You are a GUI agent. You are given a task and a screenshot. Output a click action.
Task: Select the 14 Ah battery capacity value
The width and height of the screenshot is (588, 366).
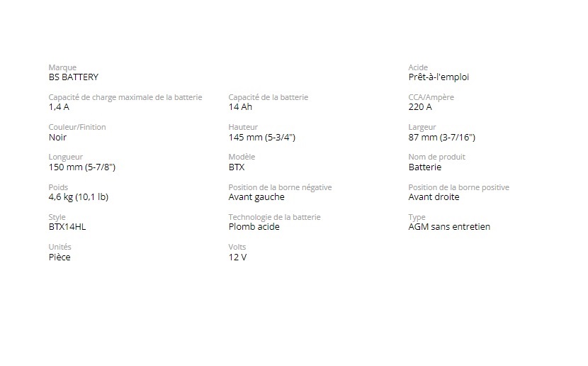click(240, 107)
